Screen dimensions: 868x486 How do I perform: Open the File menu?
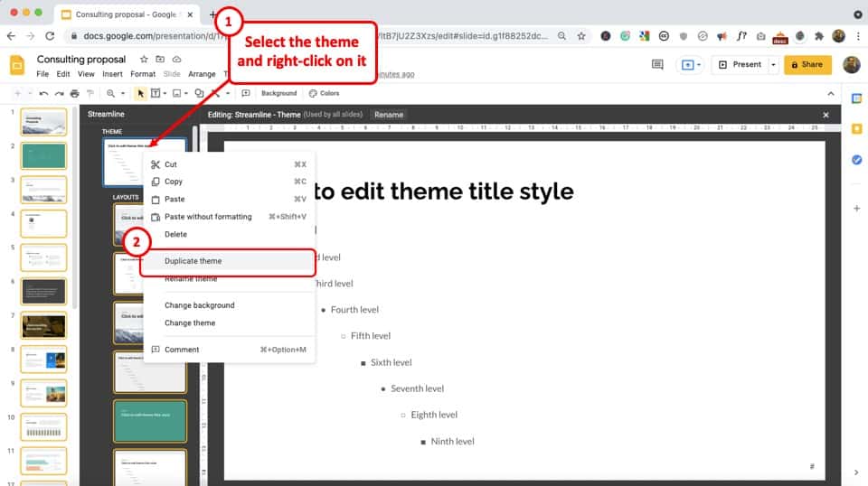pyautogui.click(x=42, y=74)
